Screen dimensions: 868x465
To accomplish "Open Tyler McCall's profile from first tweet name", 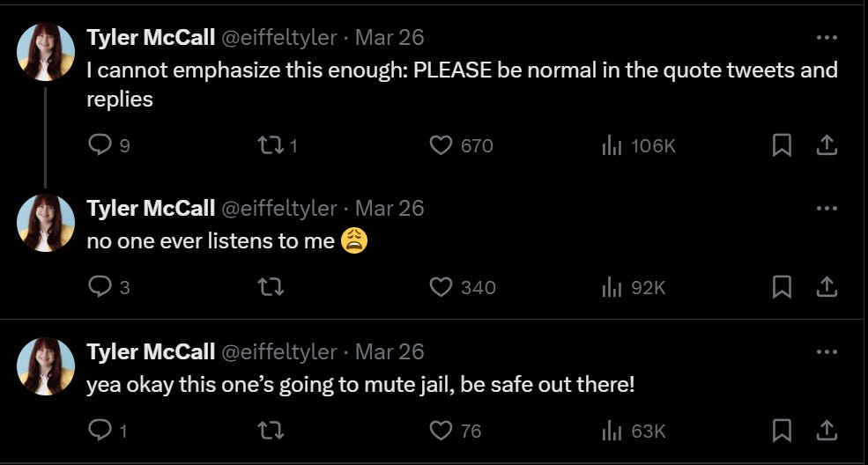I will (x=151, y=37).
